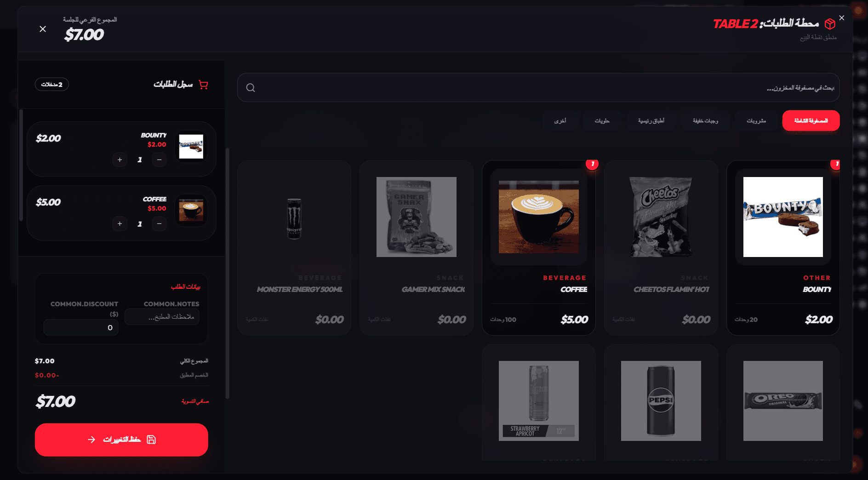Click the red '$0.00-' applied discount value

pyautogui.click(x=47, y=375)
